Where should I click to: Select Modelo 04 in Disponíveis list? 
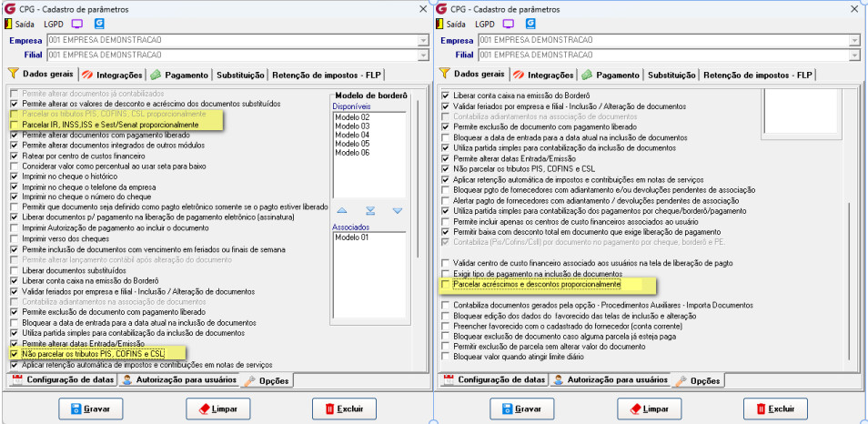[x=352, y=135]
